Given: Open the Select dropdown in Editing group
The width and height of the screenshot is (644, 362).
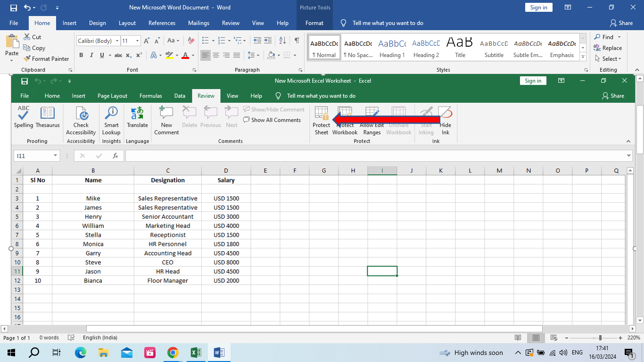Looking at the screenshot, I should 608,59.
